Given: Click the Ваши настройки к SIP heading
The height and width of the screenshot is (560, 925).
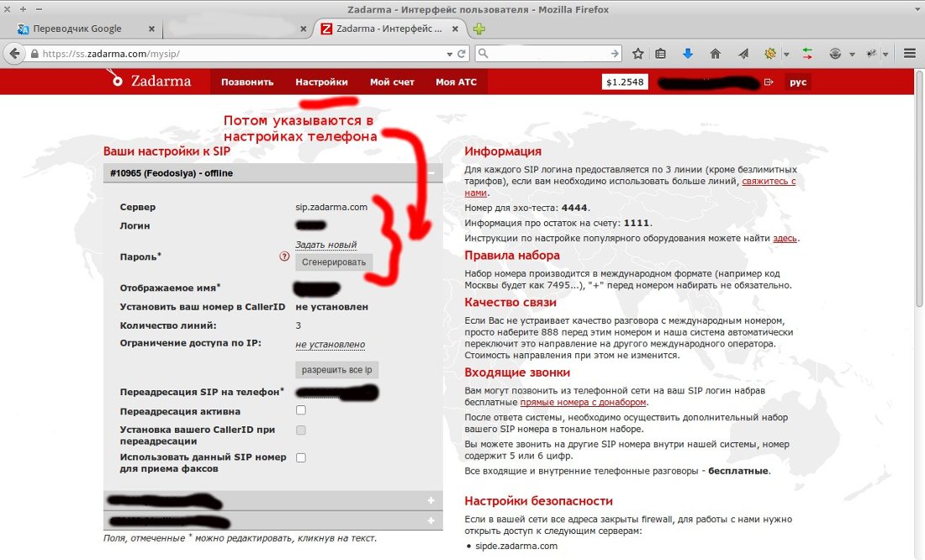Looking at the screenshot, I should pyautogui.click(x=167, y=151).
